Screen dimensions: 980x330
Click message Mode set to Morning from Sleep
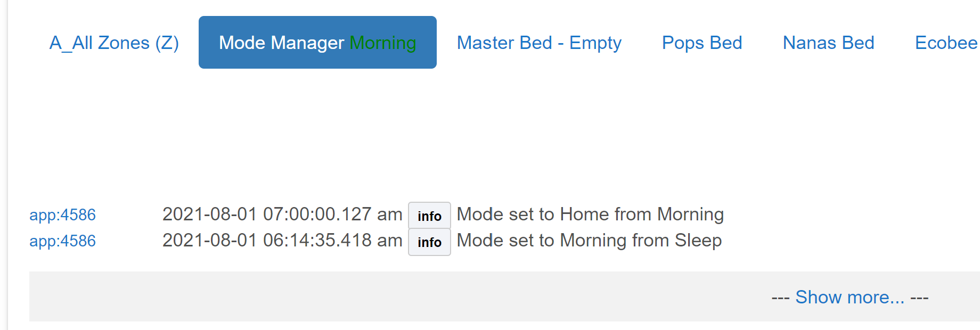[x=589, y=240]
